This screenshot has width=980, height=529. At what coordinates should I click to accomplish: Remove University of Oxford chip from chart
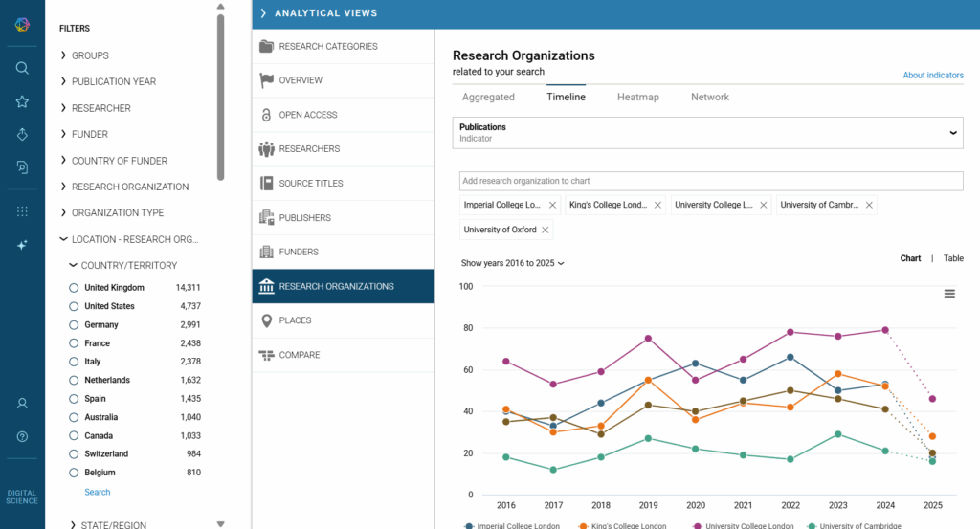pos(546,230)
